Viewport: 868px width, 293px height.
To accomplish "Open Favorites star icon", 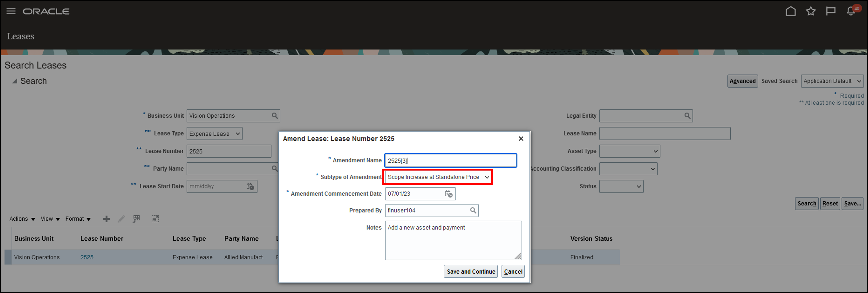I will [x=810, y=11].
